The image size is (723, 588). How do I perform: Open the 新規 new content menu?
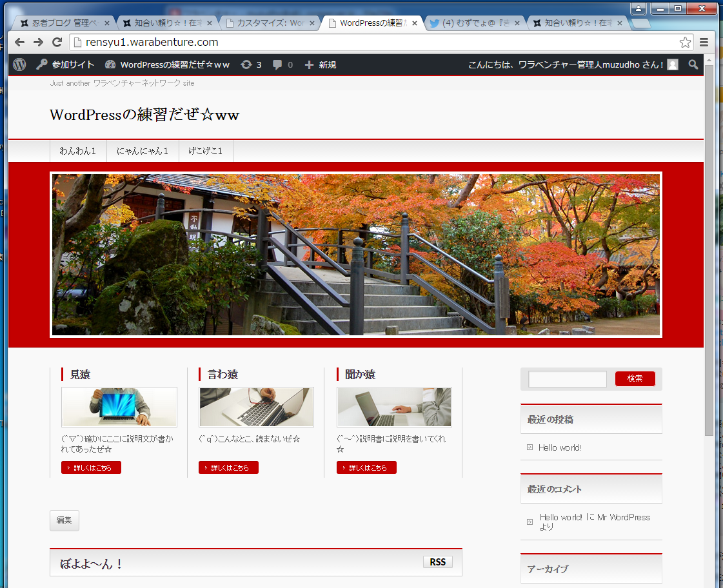point(321,64)
